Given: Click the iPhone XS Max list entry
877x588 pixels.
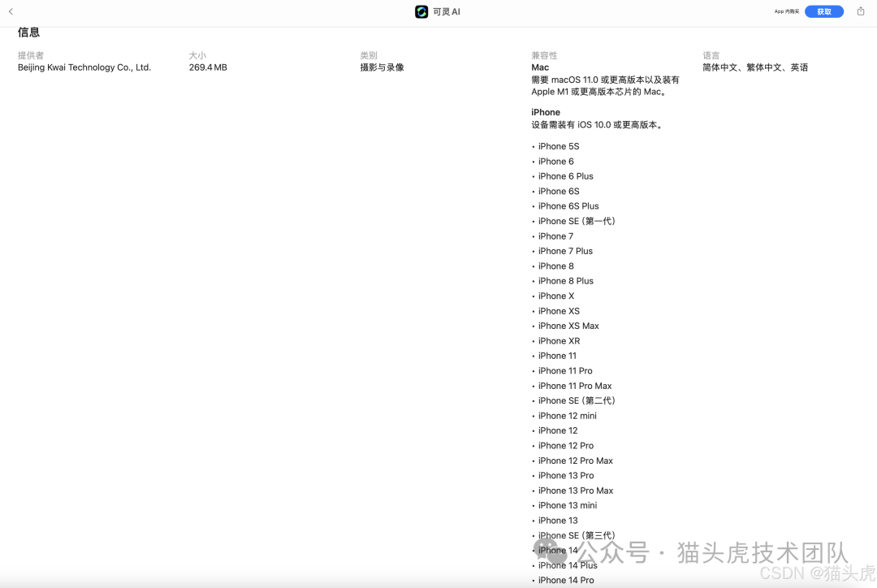Looking at the screenshot, I should [x=568, y=326].
